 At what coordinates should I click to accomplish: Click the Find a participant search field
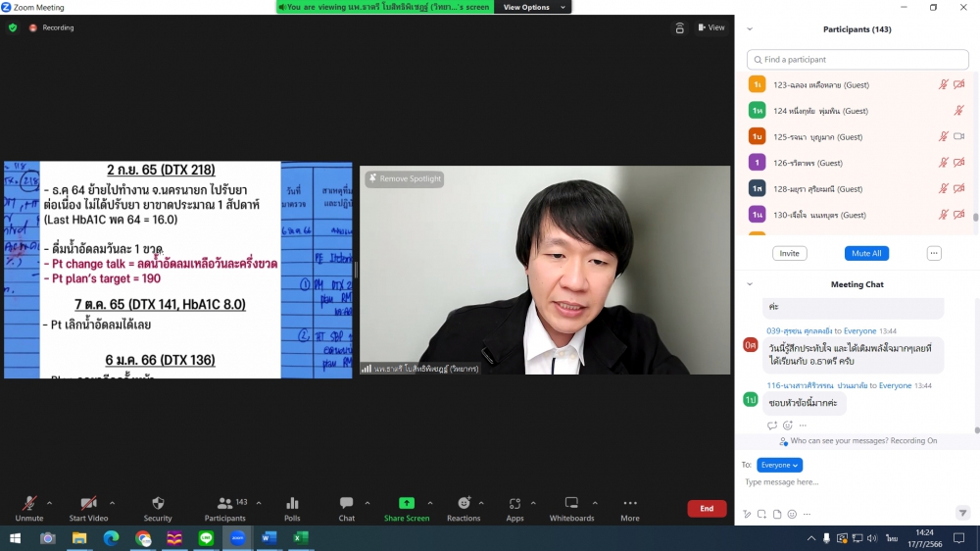click(857, 60)
